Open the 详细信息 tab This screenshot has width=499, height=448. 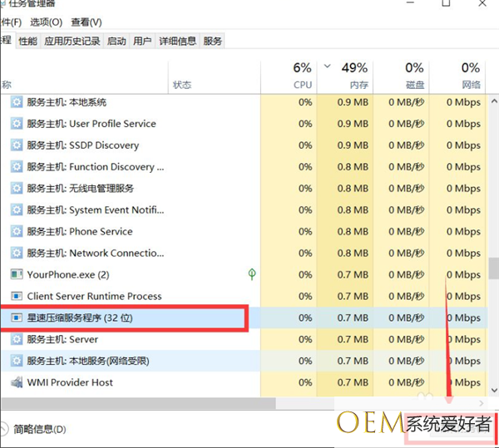pos(177,41)
